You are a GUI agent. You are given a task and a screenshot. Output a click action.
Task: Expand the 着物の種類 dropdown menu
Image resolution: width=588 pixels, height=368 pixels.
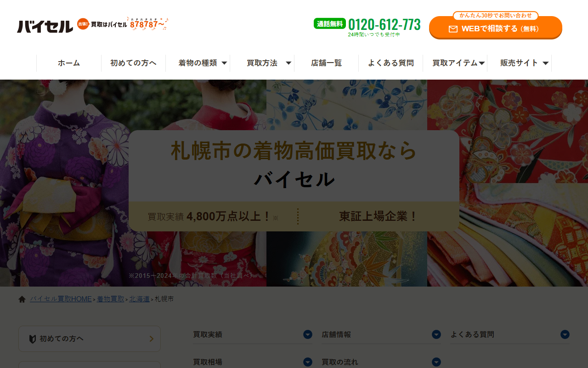tap(198, 63)
